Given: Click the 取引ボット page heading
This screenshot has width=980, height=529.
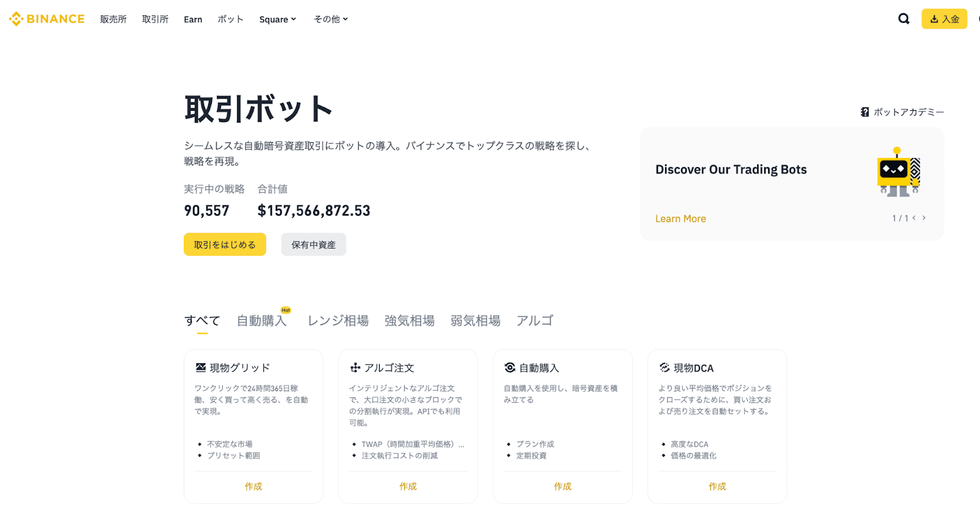Looking at the screenshot, I should (x=258, y=109).
